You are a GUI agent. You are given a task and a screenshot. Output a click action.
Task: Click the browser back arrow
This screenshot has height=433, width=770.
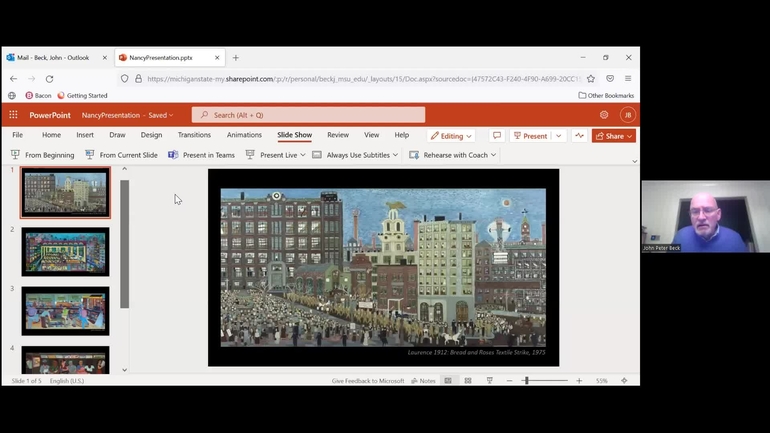click(13, 79)
